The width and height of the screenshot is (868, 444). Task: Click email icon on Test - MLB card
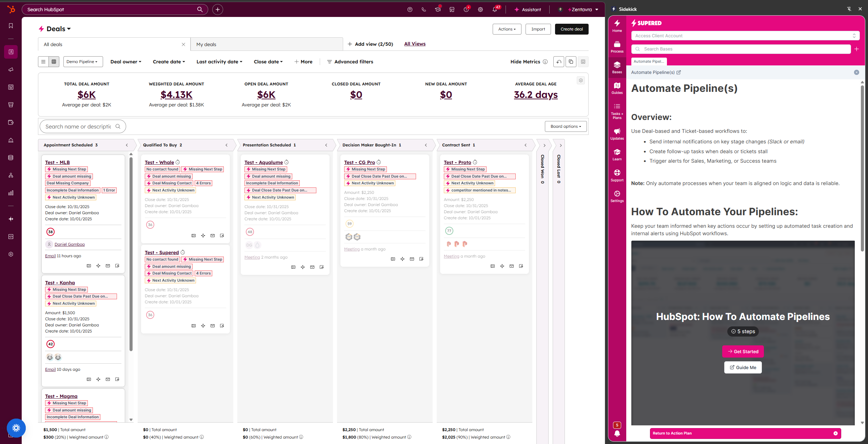point(108,266)
